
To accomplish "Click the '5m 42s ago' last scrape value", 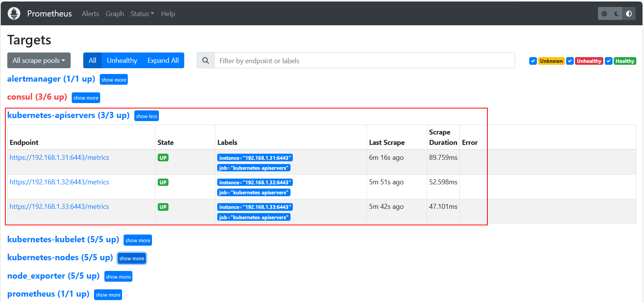I will (x=386, y=207).
